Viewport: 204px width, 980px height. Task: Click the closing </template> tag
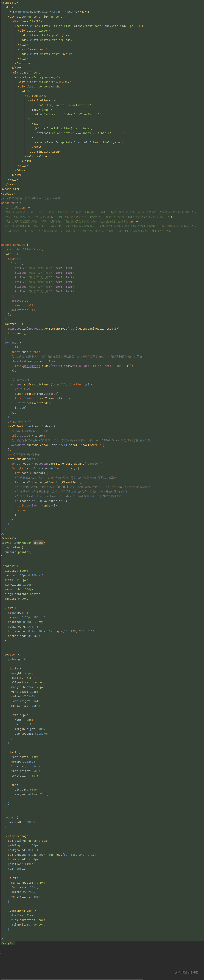[x=11, y=189]
